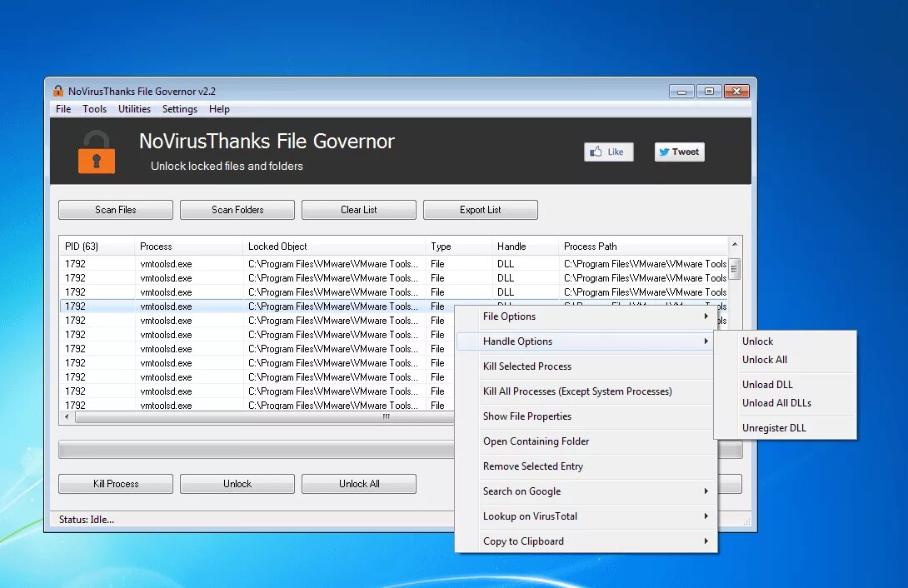This screenshot has height=588, width=908.
Task: Expand the Copy to Clipboard submenu
Action: coord(586,541)
